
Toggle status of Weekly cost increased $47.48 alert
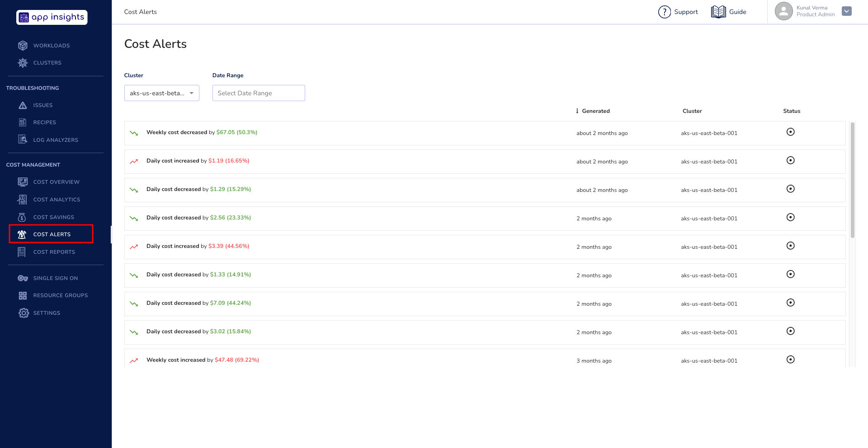pyautogui.click(x=790, y=359)
